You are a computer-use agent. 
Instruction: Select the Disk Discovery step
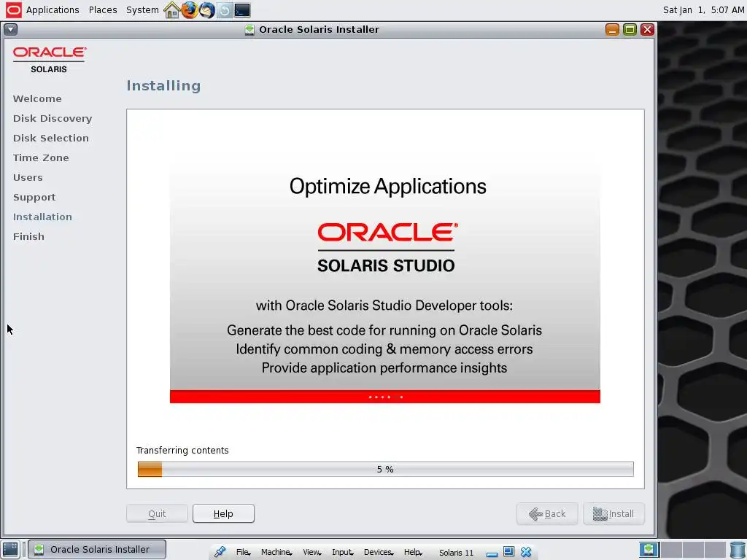click(x=53, y=119)
